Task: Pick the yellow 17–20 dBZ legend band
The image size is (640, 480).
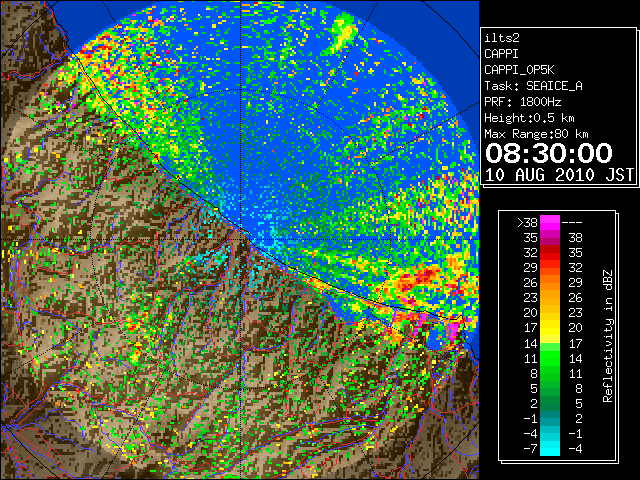Action: click(550, 328)
